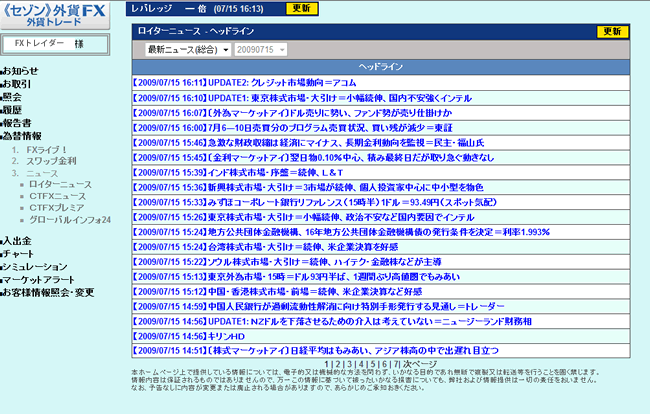Open CTFXプレミア in sidebar
The height and width of the screenshot is (414, 650).
point(57,208)
